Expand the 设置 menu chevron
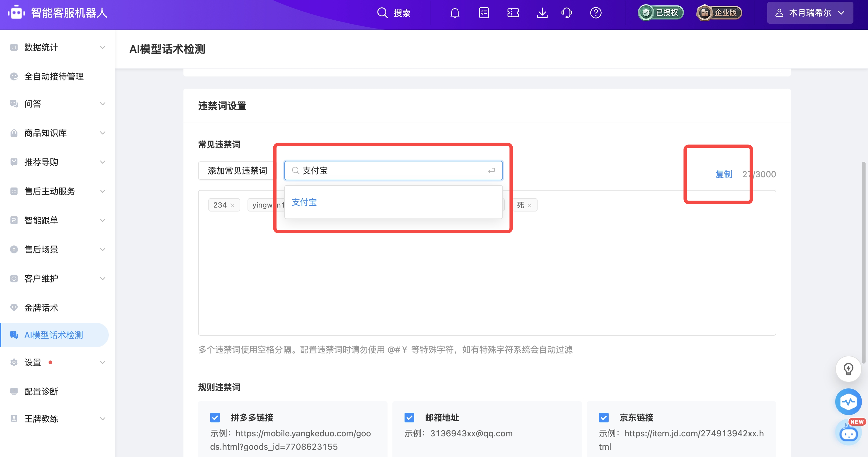Screen dimensions: 868x457 point(103,362)
